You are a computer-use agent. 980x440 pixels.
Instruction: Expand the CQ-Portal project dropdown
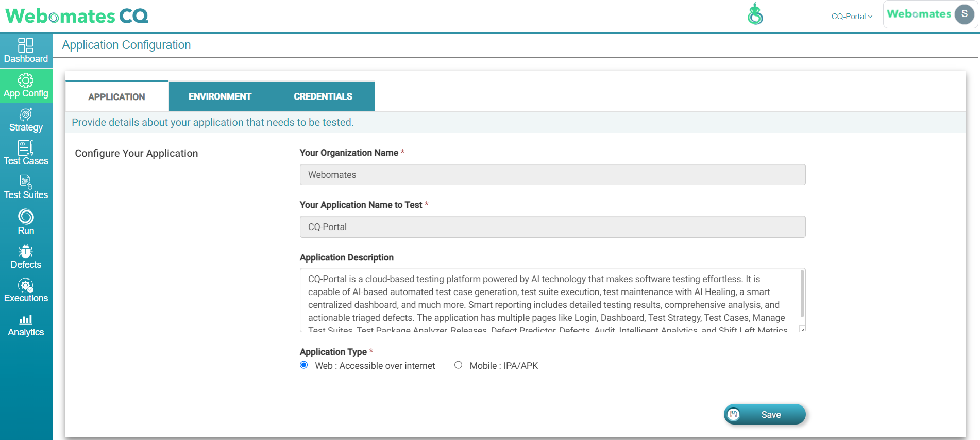pos(852,17)
